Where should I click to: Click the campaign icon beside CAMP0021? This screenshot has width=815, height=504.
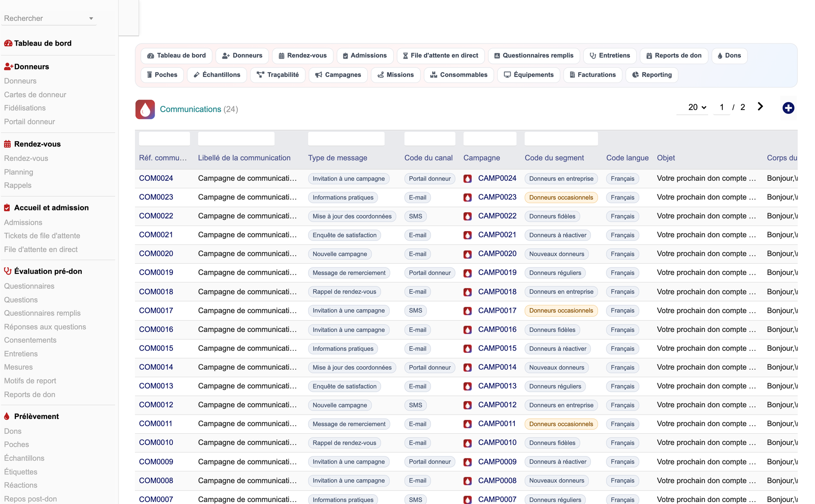(468, 235)
